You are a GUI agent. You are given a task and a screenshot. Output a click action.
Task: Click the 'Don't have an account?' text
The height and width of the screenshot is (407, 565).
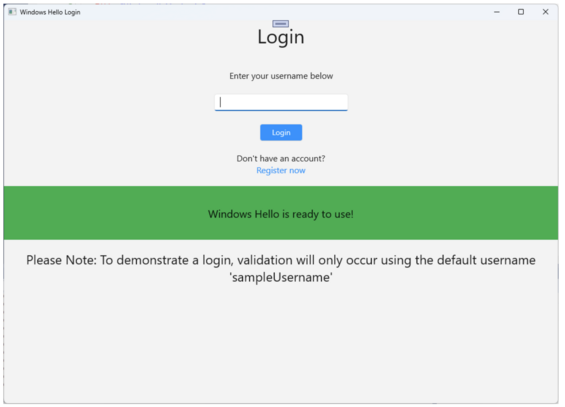[281, 158]
